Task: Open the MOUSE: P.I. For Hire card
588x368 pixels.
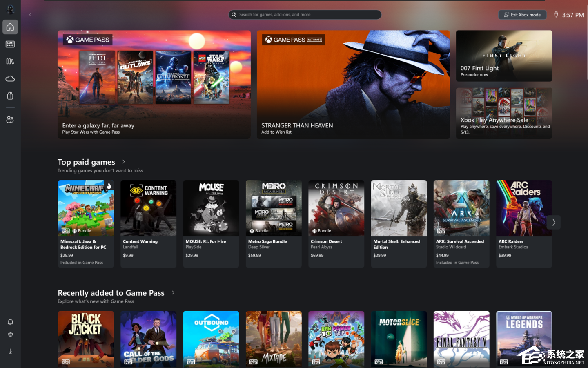Action: pyautogui.click(x=211, y=224)
